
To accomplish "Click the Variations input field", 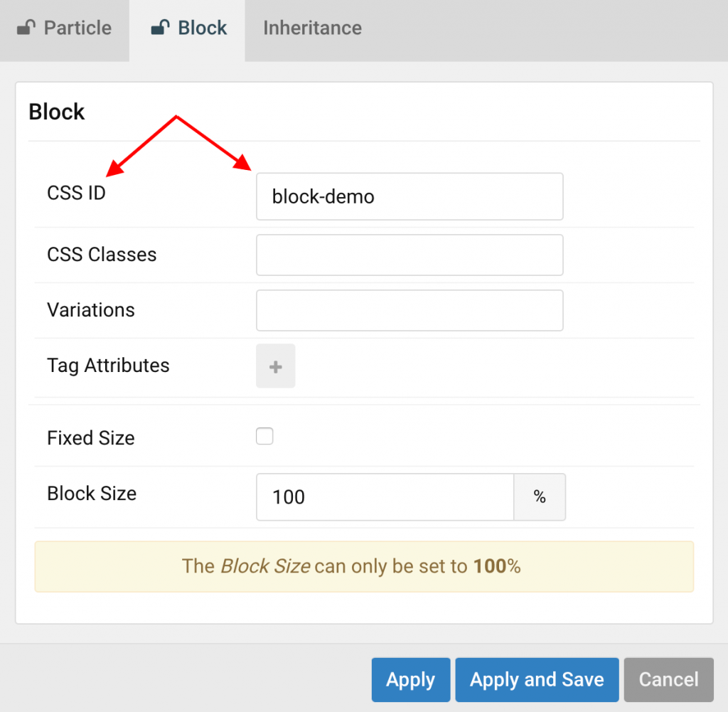I will click(409, 310).
